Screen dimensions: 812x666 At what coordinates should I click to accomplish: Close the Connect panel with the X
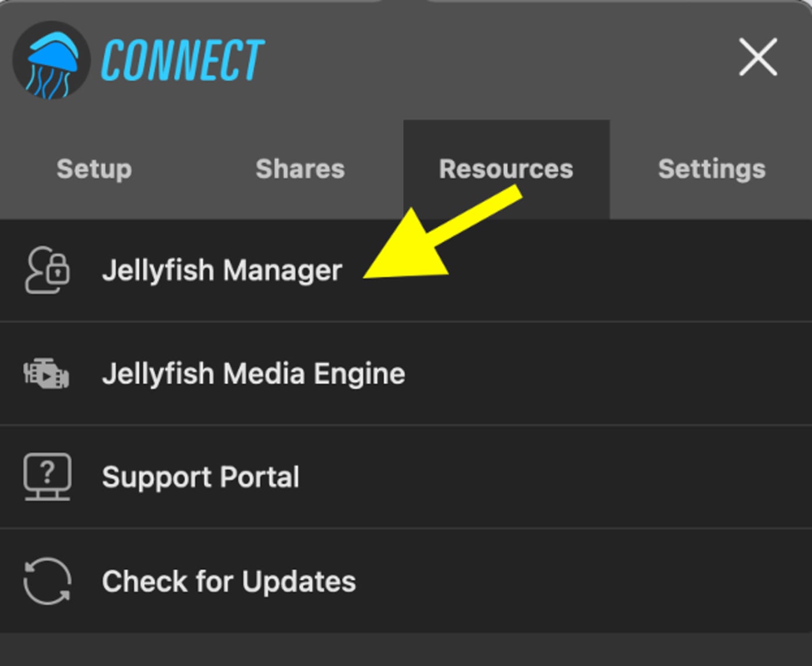pos(758,57)
